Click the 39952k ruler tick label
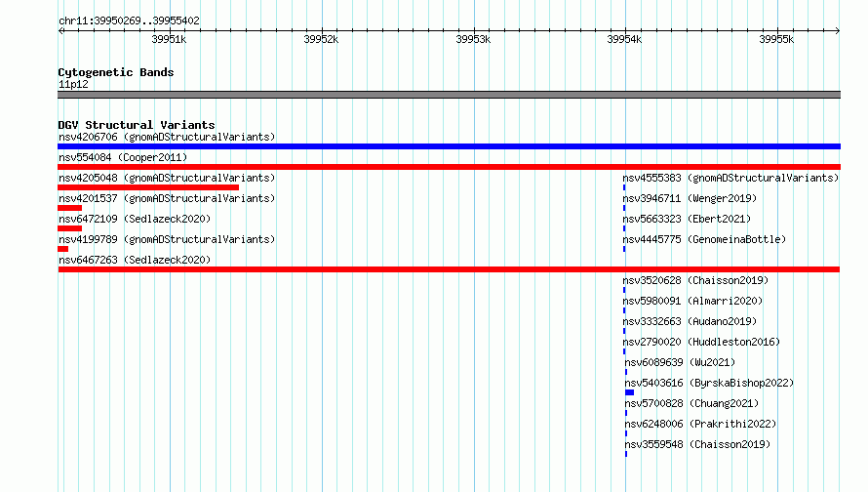Image resolution: width=868 pixels, height=492 pixels. coord(321,39)
